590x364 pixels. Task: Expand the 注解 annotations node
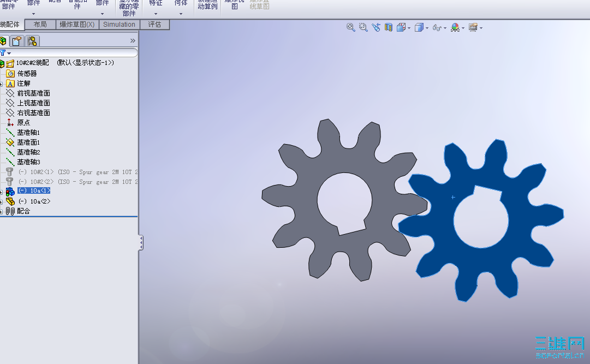pyautogui.click(x=1, y=84)
